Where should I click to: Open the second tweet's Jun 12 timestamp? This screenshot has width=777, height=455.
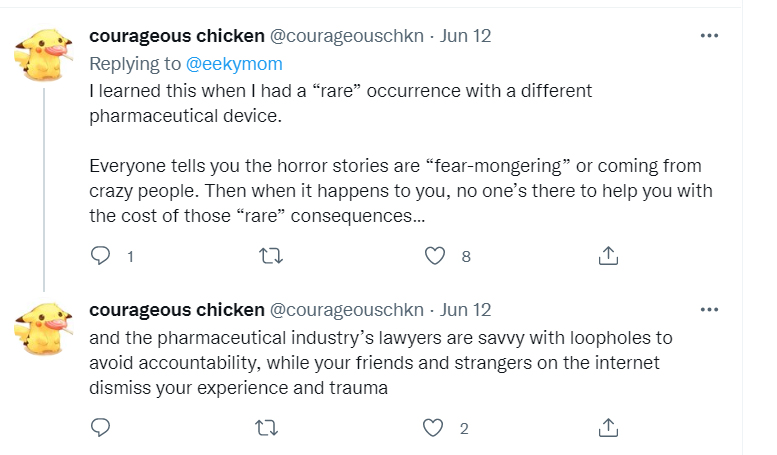pos(466,310)
